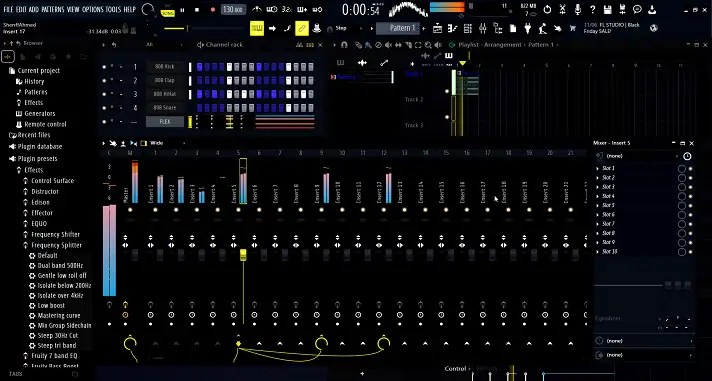Toggle the Slot 3 enable LED in mixer
This screenshot has width=712, height=381.
(691, 187)
